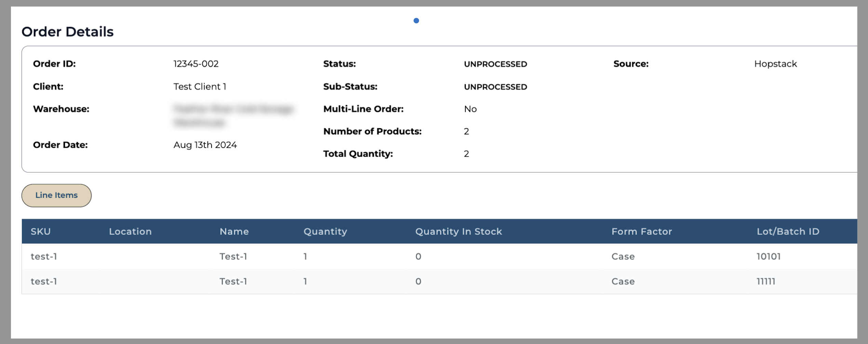This screenshot has width=868, height=344.
Task: Click the Order Details heading
Action: (67, 32)
